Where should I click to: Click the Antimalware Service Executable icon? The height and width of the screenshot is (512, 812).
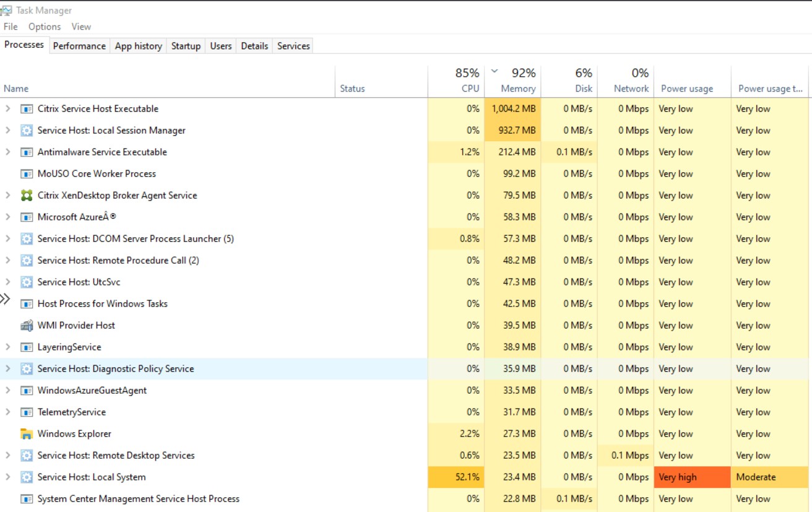tap(27, 152)
